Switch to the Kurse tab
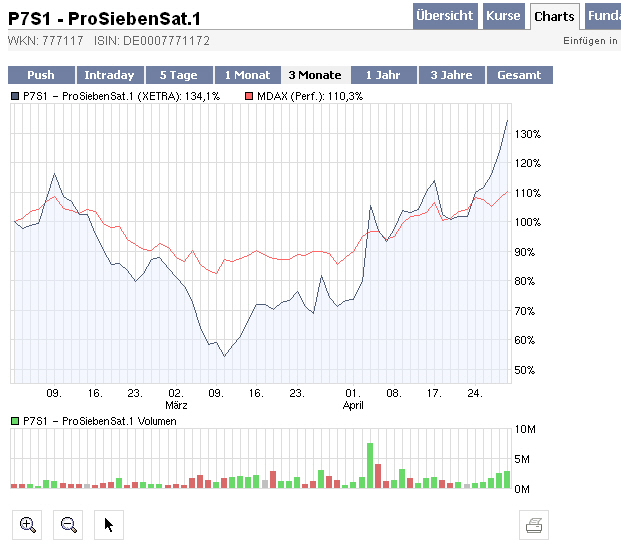Viewport: 621px width, 544px height. (x=504, y=16)
